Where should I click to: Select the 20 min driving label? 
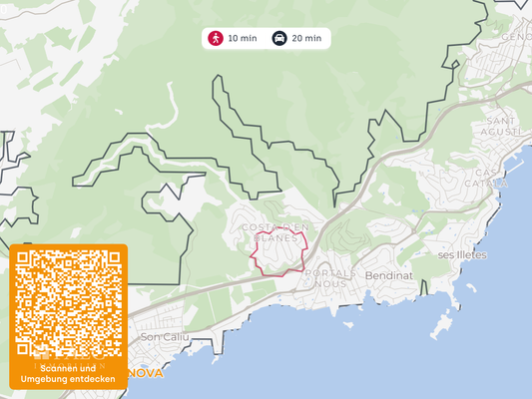coord(306,38)
